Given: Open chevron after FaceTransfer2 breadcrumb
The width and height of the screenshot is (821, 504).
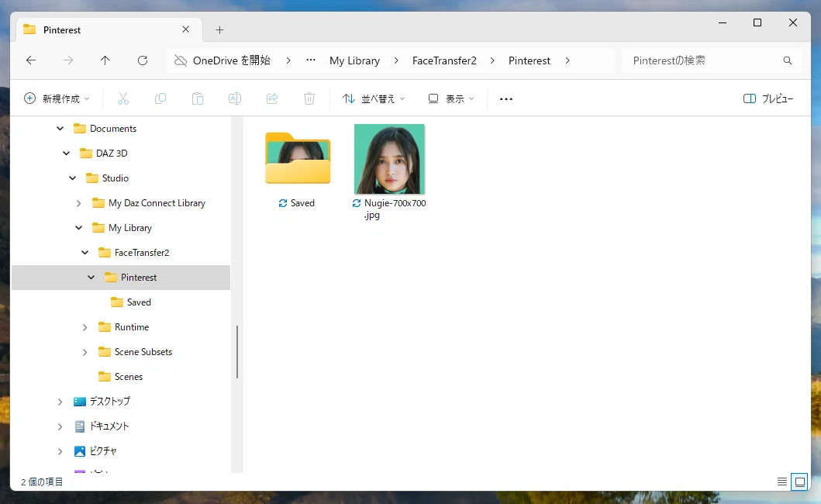Looking at the screenshot, I should tap(492, 60).
